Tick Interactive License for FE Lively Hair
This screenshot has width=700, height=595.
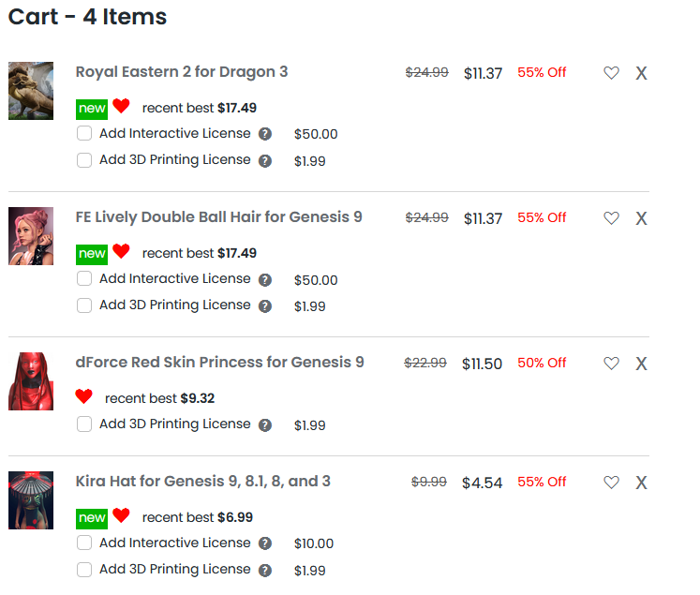pos(84,278)
